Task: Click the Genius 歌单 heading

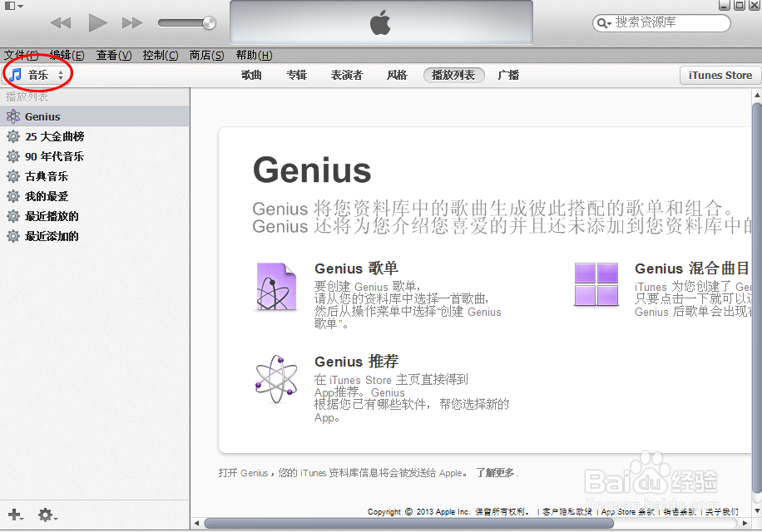Action: coord(356,268)
